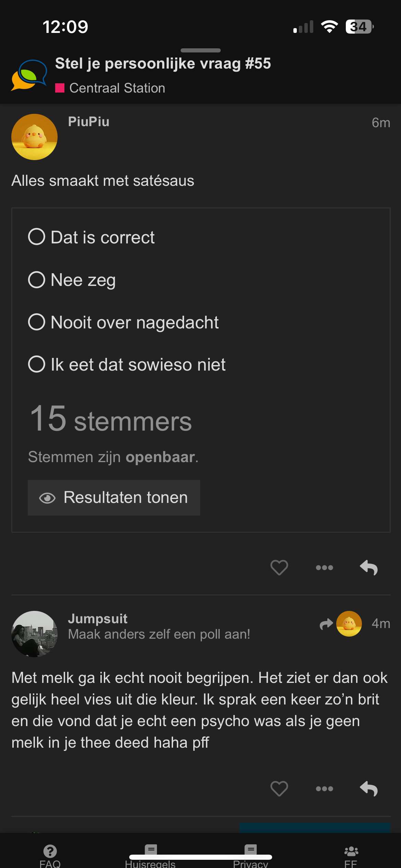Open the forum speech-bubble logo
Screen dimensions: 401x868
click(29, 75)
